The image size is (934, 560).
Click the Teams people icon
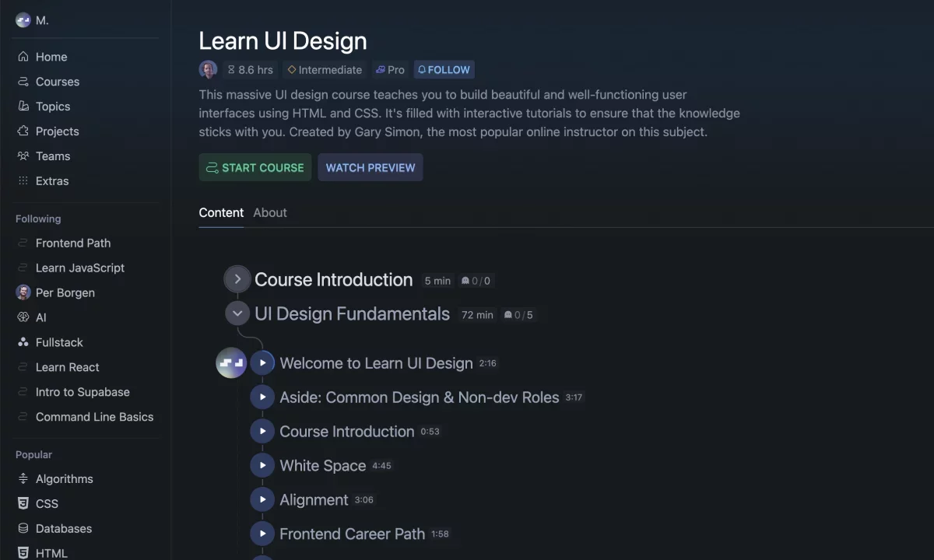coord(23,156)
